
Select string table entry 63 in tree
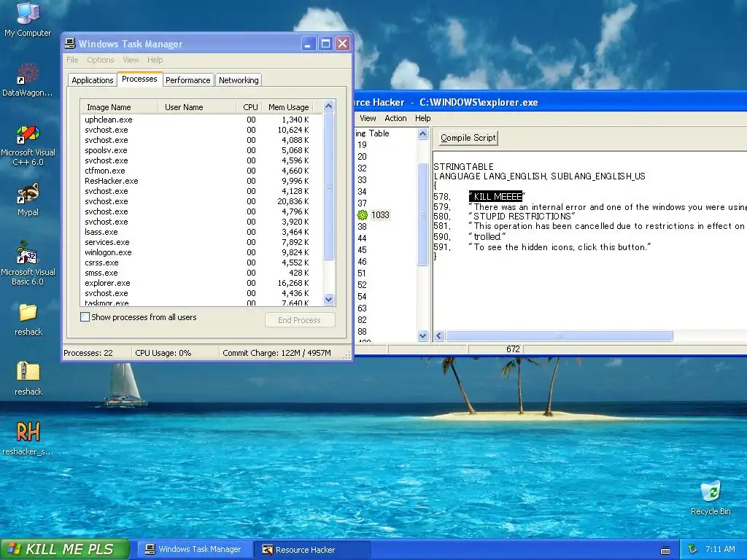[362, 308]
